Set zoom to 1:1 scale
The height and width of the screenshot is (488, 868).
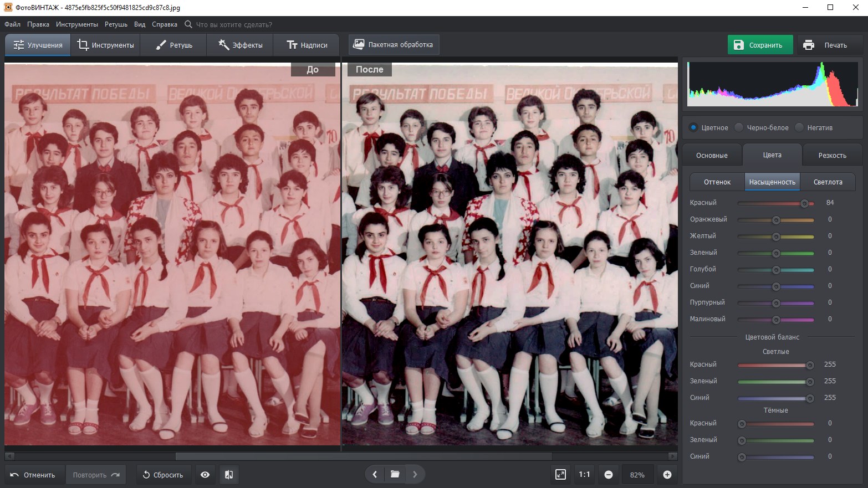(x=584, y=475)
